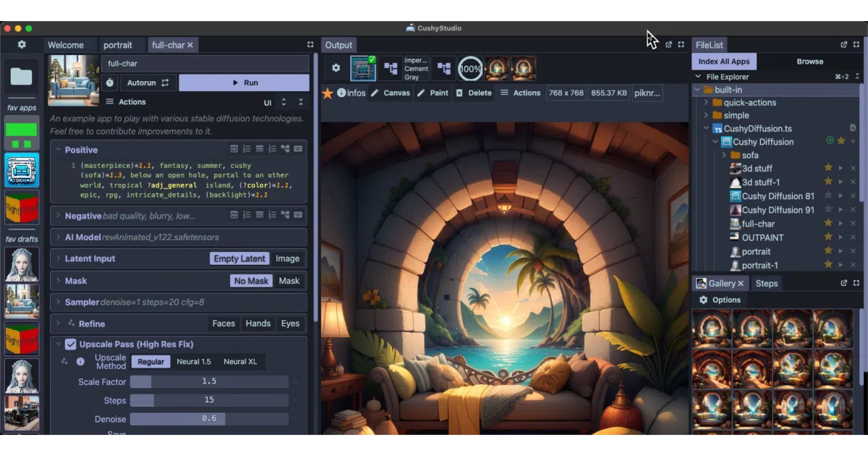Collapse the built-in folder
The height and width of the screenshot is (456, 868).
pyautogui.click(x=699, y=90)
